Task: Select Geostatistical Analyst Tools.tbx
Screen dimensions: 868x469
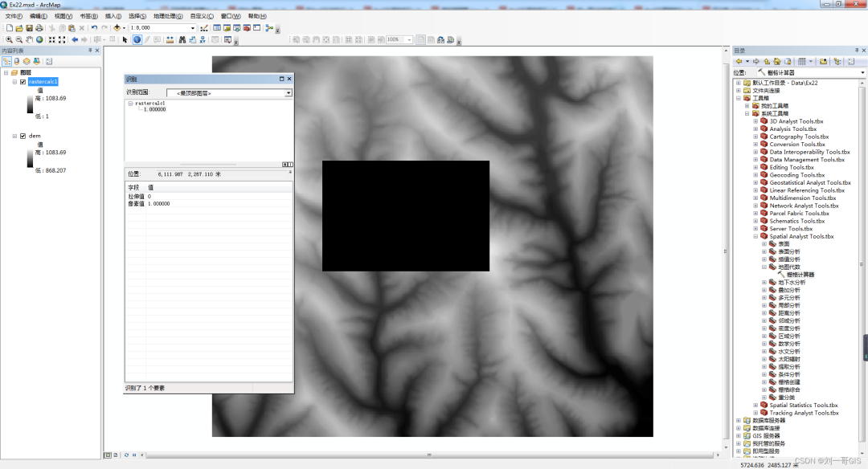Action: click(810, 182)
